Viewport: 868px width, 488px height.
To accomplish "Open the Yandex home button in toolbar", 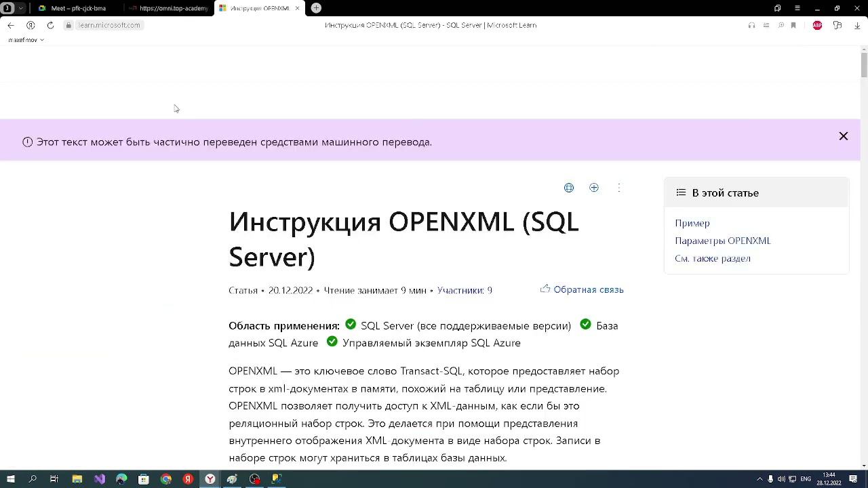I will (31, 25).
